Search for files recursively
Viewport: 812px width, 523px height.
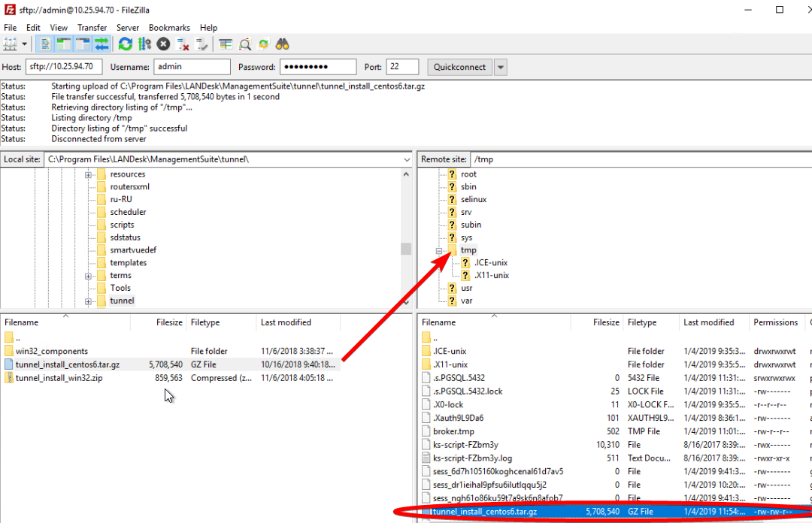click(281, 44)
